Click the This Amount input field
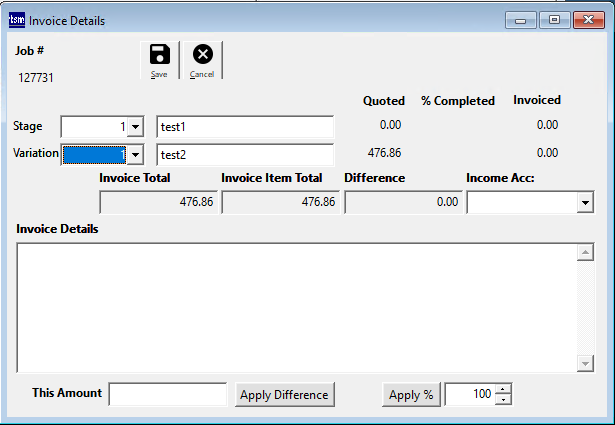Screen dimensions: 615x425 [168, 394]
